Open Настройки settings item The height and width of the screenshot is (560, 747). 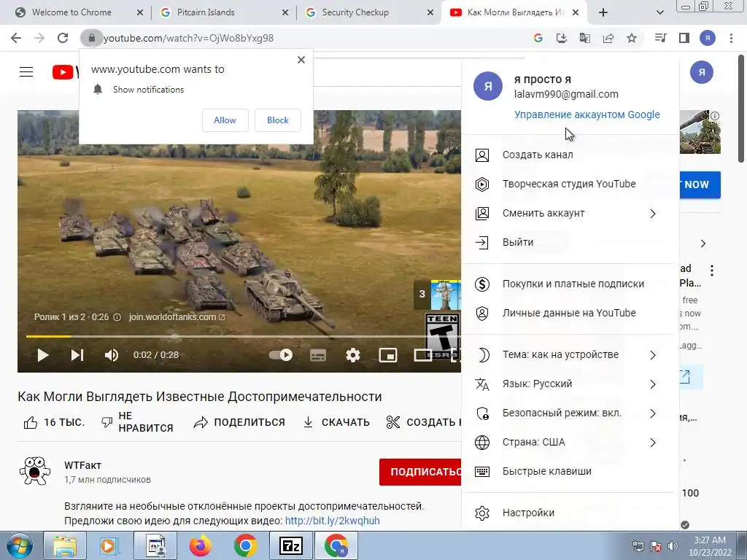tap(570, 513)
